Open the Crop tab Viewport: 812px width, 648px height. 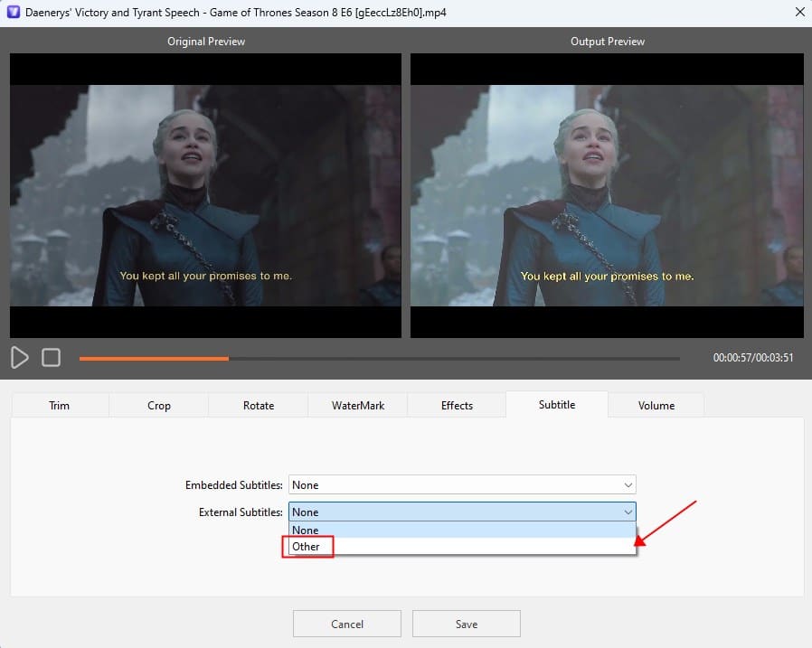[159, 405]
